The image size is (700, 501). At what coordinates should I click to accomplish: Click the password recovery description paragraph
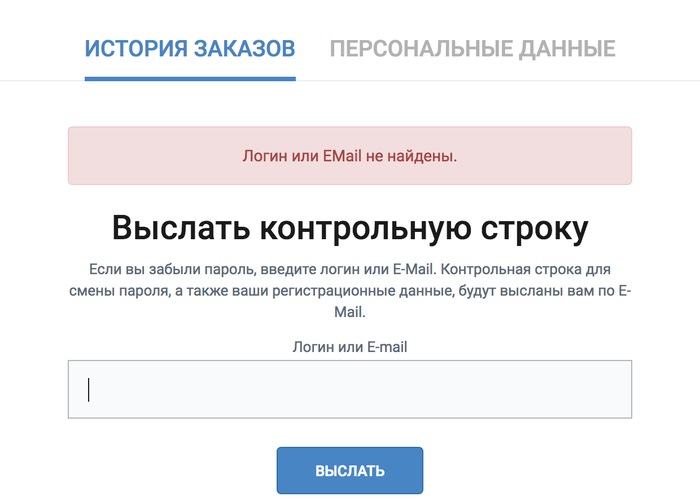(350, 291)
